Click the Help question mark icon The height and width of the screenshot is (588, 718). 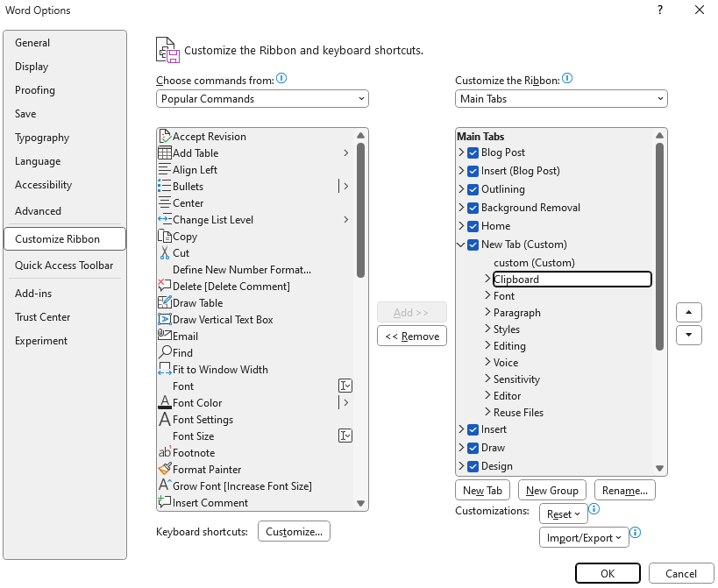pyautogui.click(x=660, y=10)
